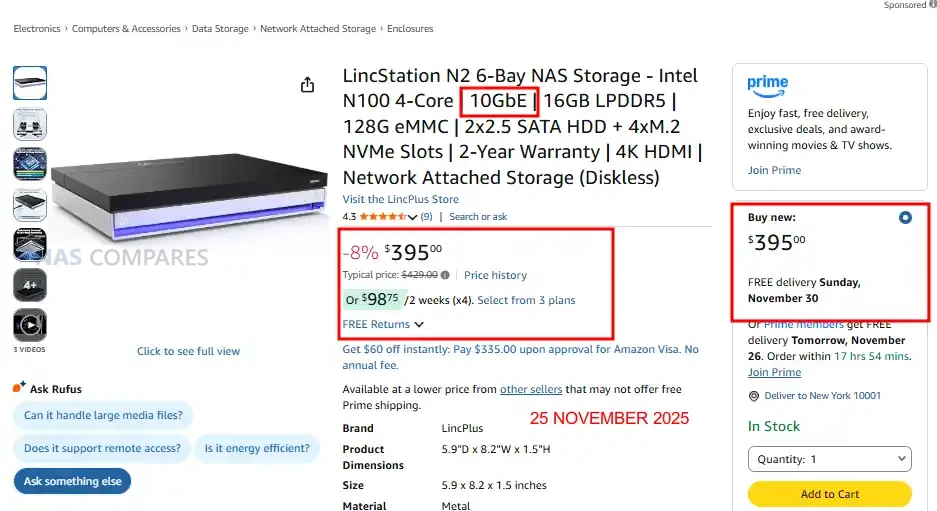Visit the LincPlus Store link
The image size is (937, 511).
[x=399, y=199]
